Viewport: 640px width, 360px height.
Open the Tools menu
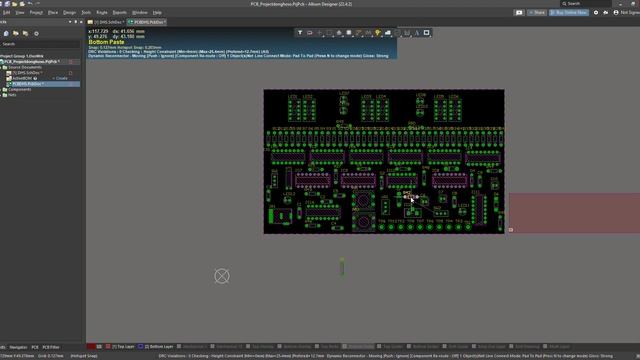coord(86,13)
